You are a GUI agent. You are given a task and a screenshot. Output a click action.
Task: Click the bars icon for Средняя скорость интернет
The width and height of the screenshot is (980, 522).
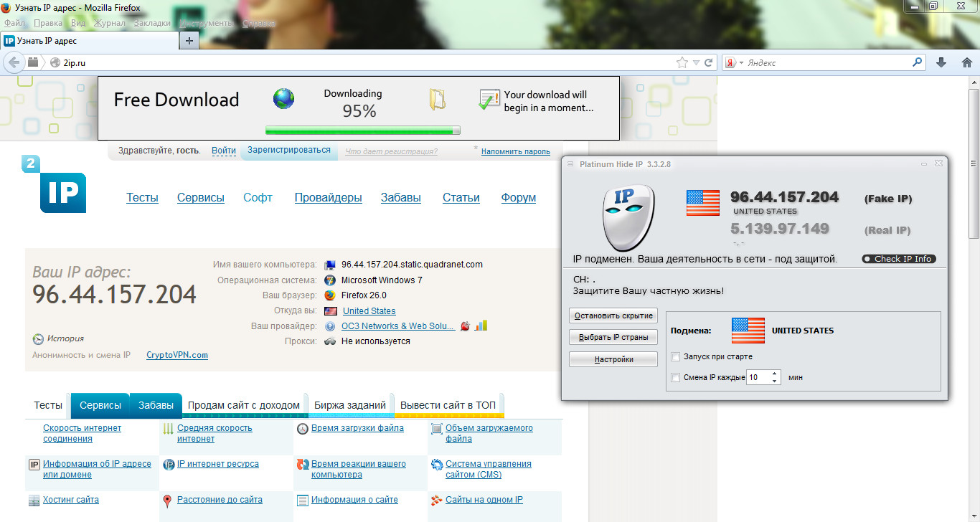tap(168, 429)
